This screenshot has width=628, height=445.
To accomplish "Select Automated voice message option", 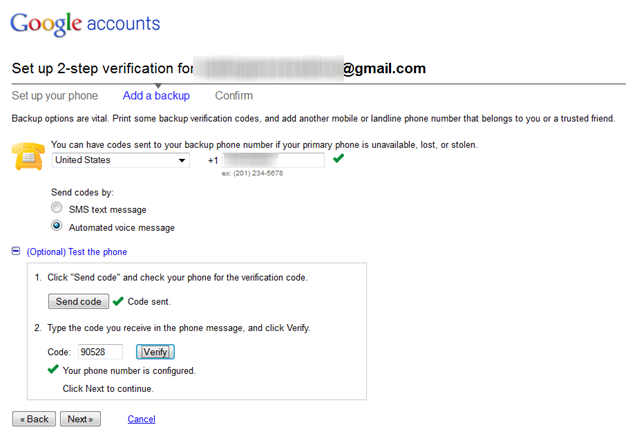I will (x=56, y=226).
